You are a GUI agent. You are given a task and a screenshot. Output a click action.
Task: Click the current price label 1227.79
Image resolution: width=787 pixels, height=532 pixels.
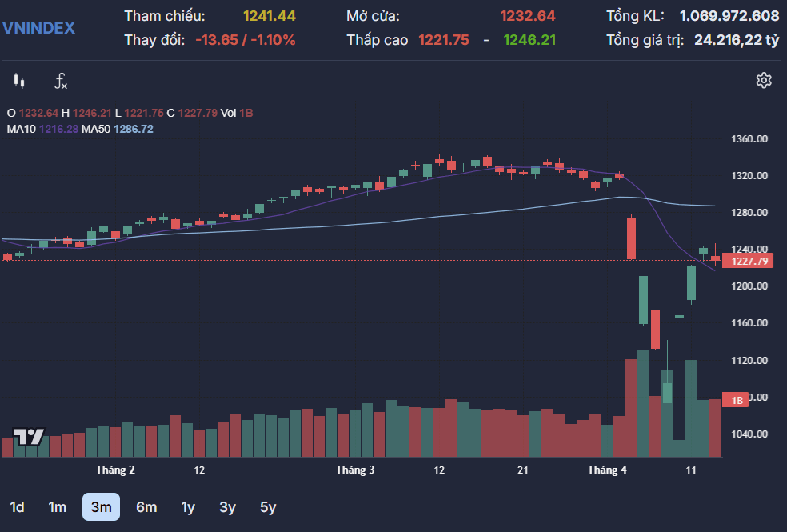click(748, 261)
